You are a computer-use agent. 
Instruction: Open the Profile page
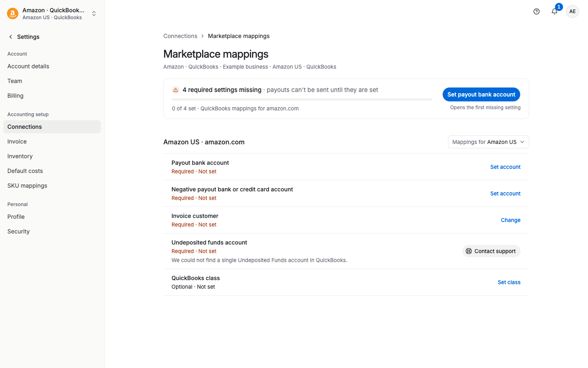[52, 217]
